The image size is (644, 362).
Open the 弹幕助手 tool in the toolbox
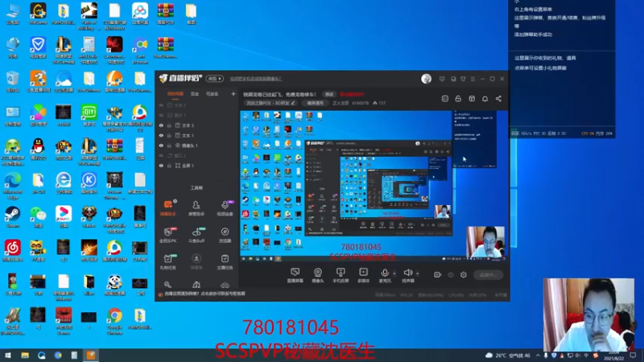pyautogui.click(x=167, y=208)
